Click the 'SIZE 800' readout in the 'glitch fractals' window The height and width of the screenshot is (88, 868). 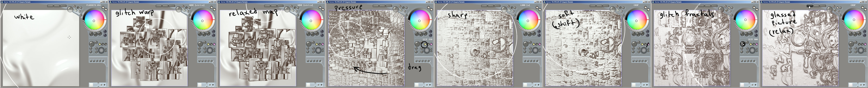pos(753,39)
